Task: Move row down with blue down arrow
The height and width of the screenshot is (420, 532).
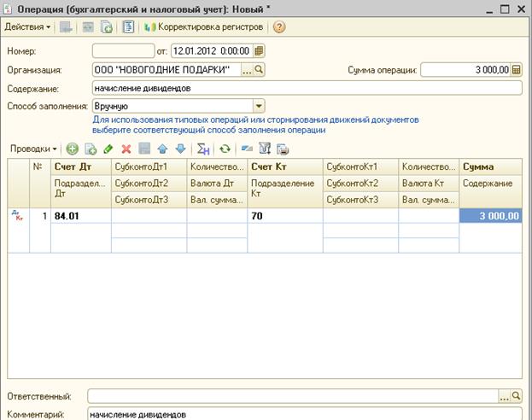Action: click(181, 149)
